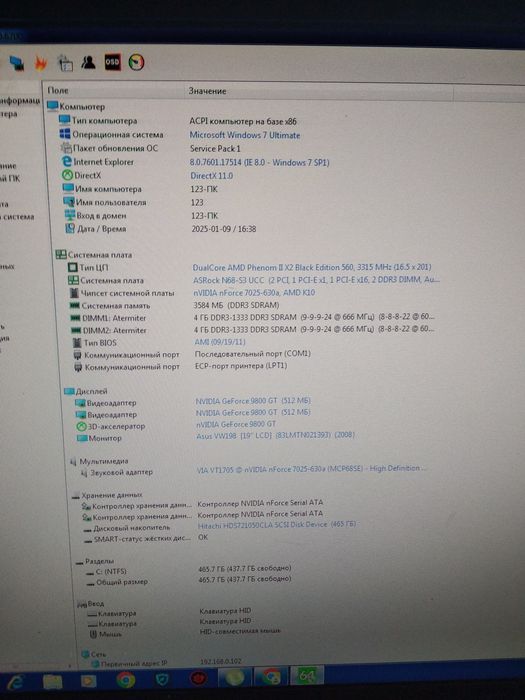The height and width of the screenshot is (700, 525).
Task: Open Internet Explorer from the taskbar
Action: pos(14,681)
